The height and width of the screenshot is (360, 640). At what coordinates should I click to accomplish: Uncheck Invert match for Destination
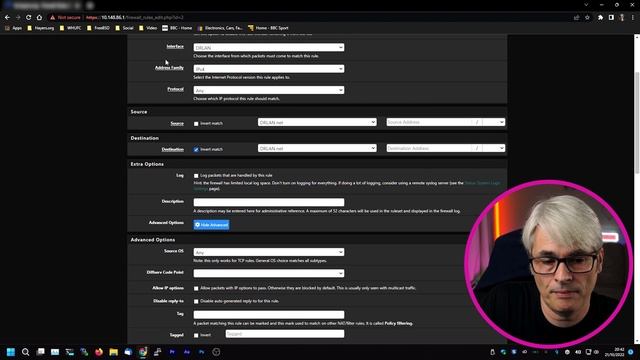click(196, 150)
